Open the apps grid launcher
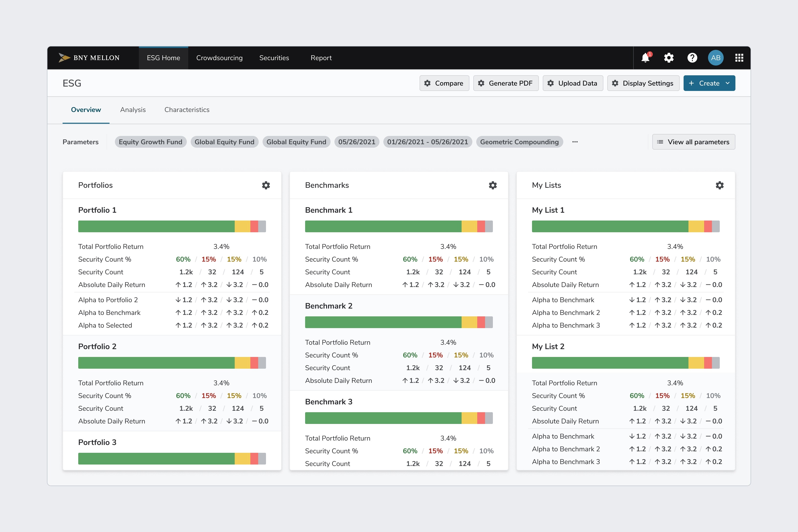 [x=739, y=58]
